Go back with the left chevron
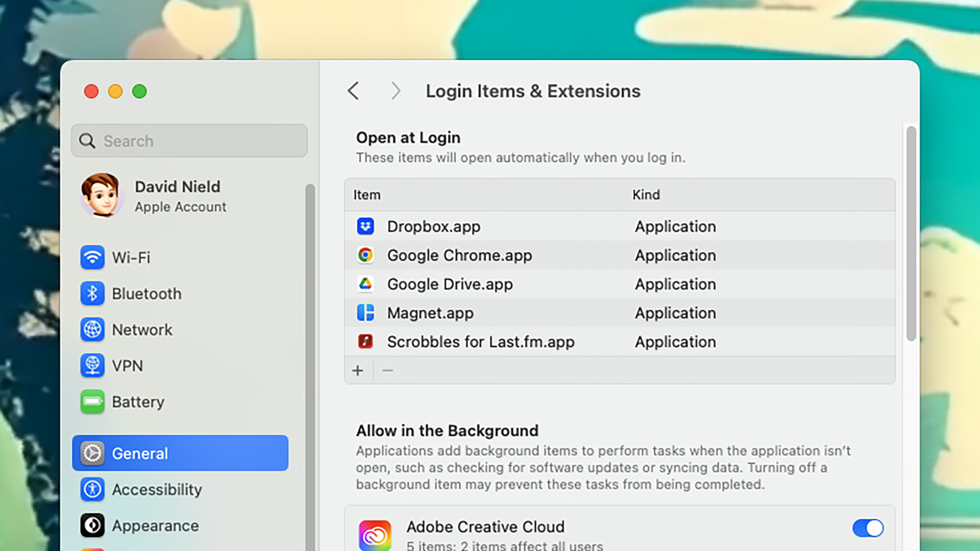 [353, 91]
